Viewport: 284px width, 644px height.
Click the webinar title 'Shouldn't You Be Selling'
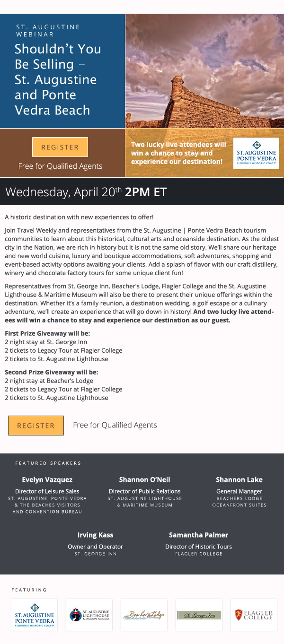point(58,79)
